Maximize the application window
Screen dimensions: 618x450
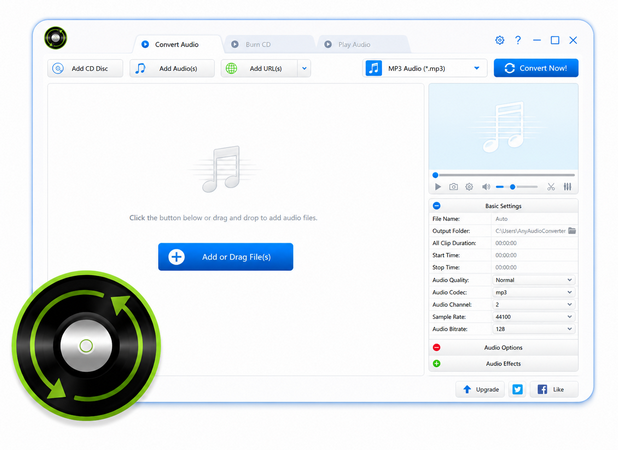pos(555,40)
